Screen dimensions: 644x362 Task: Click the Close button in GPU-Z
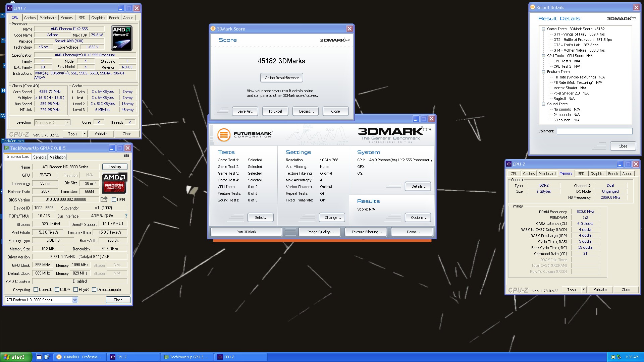tap(118, 300)
